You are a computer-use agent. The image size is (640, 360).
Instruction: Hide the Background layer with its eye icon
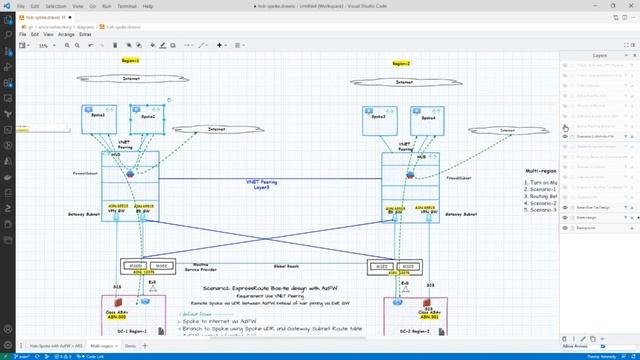click(x=565, y=228)
